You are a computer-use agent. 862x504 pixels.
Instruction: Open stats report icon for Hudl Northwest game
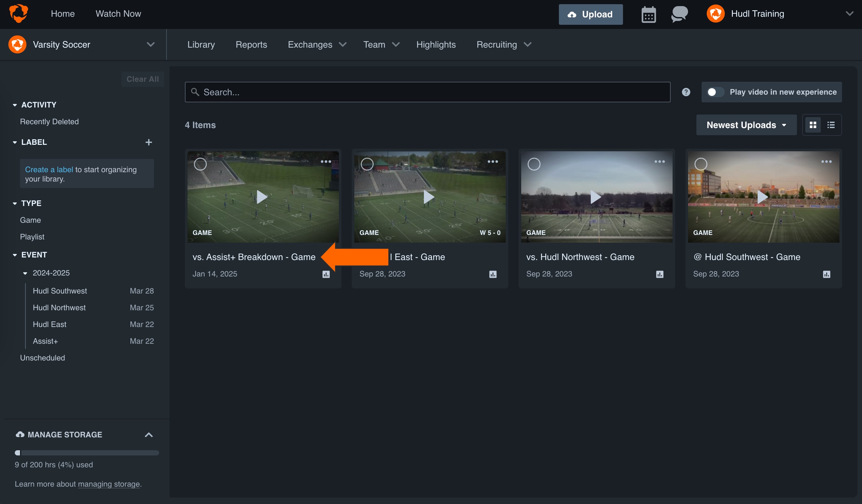[x=660, y=274]
